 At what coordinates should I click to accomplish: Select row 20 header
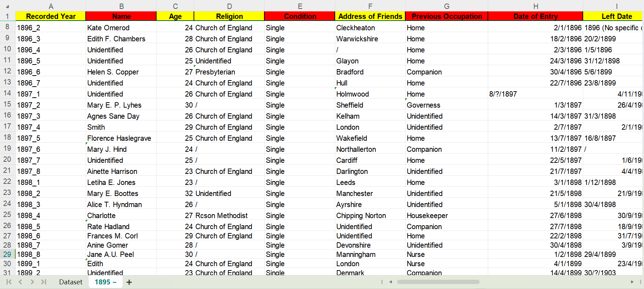7,159
